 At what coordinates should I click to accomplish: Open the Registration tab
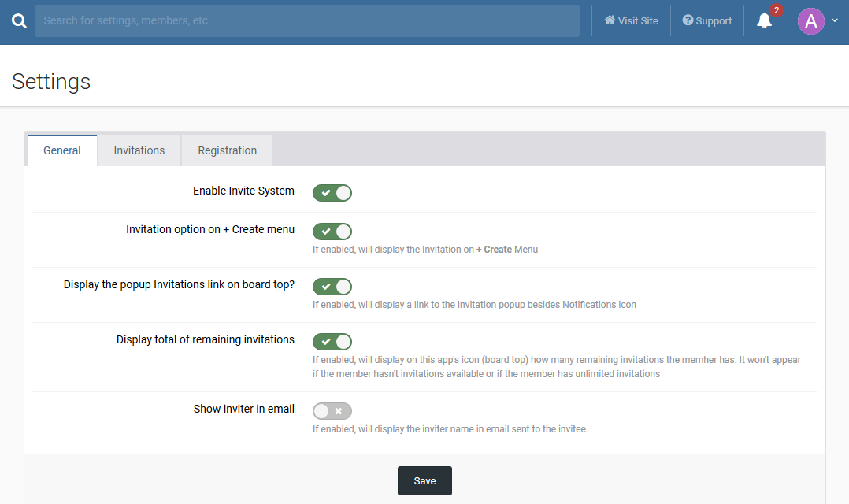coord(227,150)
